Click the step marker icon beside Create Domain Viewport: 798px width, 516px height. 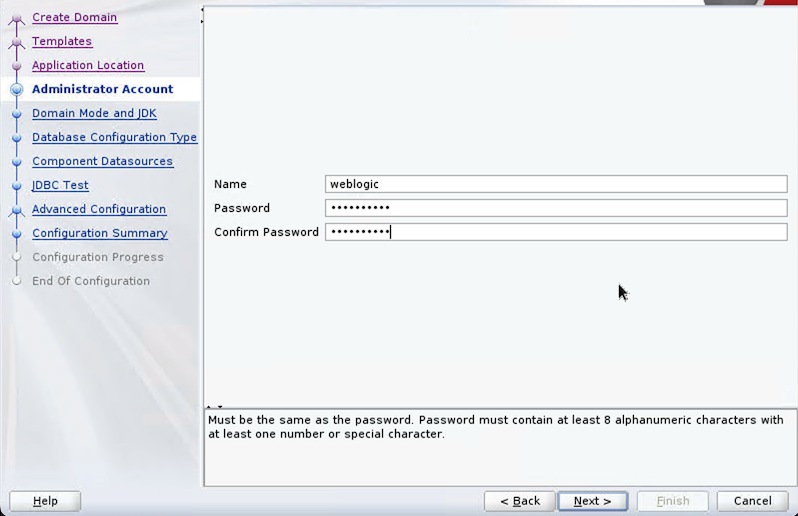[16, 19]
